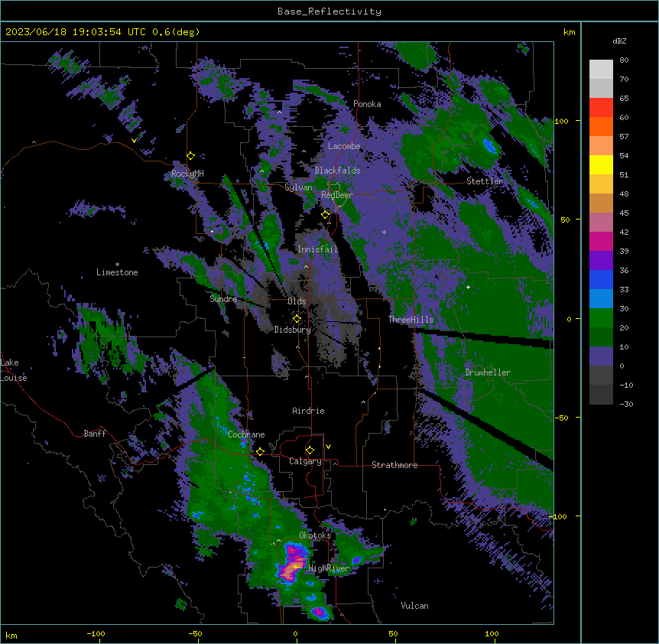Click the ThreeHills town label

(411, 320)
